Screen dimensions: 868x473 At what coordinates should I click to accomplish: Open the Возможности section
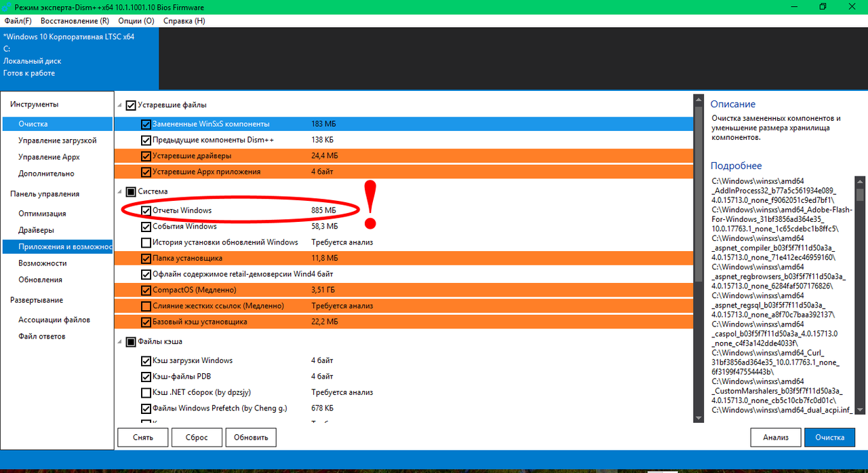coord(57,263)
